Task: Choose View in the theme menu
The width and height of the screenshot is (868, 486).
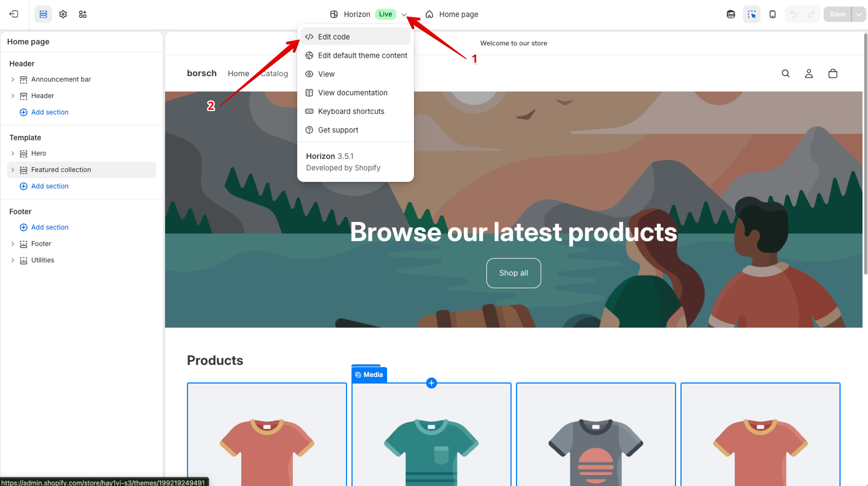Action: 356,74
